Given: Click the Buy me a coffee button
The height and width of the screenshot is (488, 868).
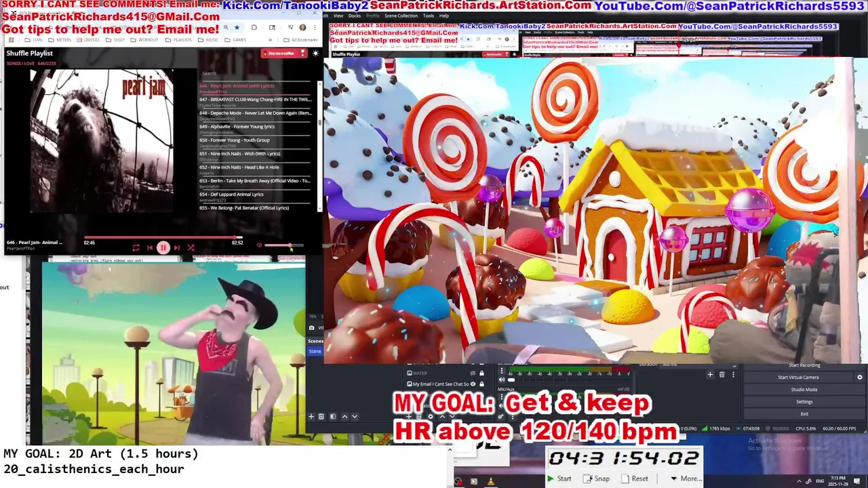Looking at the screenshot, I should pos(285,53).
